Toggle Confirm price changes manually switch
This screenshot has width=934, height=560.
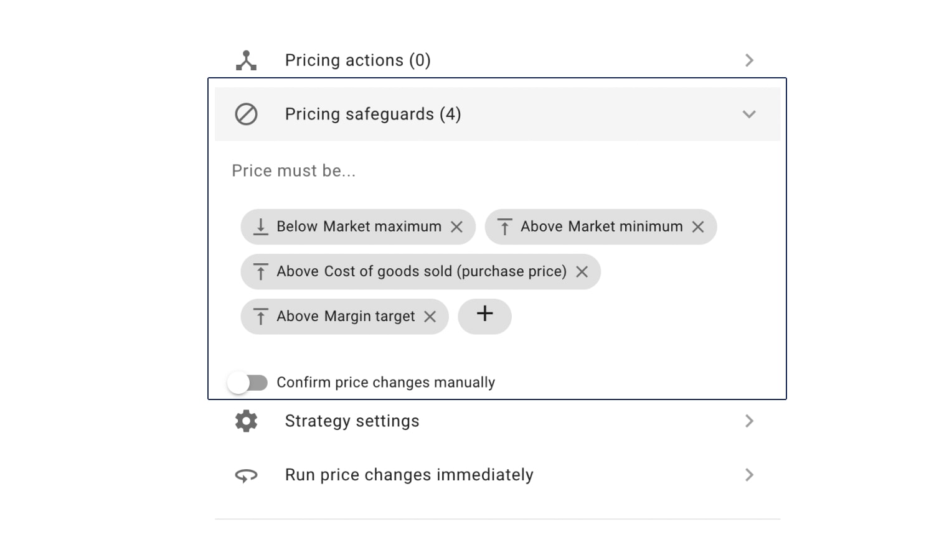point(247,383)
